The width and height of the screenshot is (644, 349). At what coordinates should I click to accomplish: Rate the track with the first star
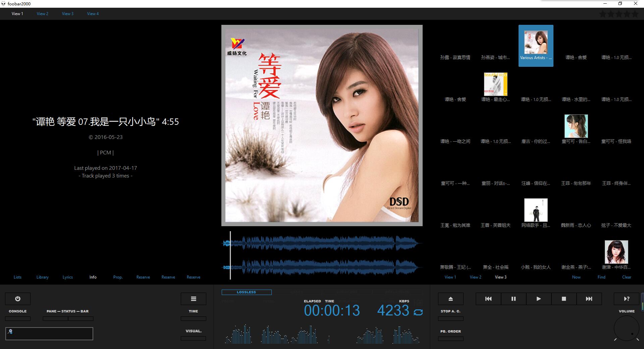coord(603,14)
